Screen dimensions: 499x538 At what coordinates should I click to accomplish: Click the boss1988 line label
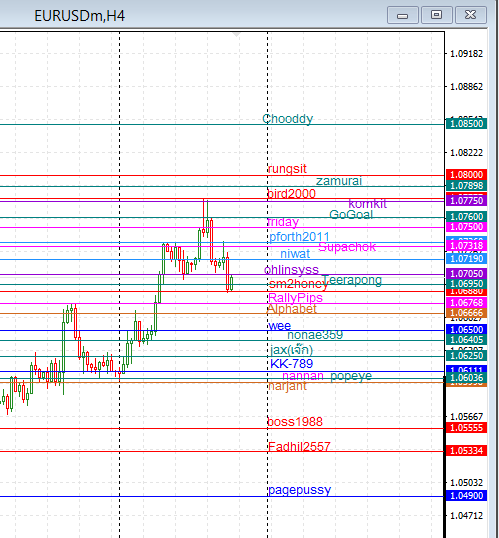pos(295,422)
